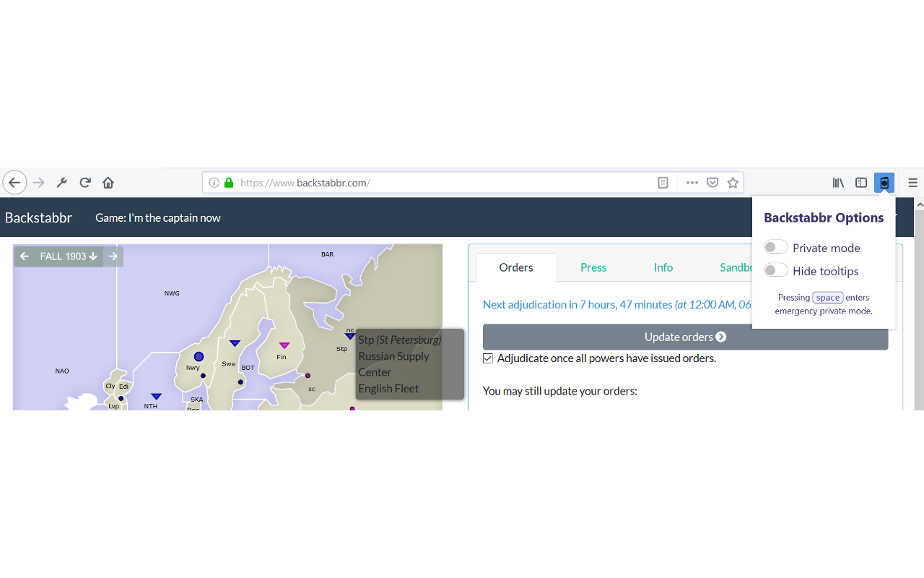Image resolution: width=924 pixels, height=578 pixels.
Task: Go to the previous turn with left arrow
Action: (24, 256)
